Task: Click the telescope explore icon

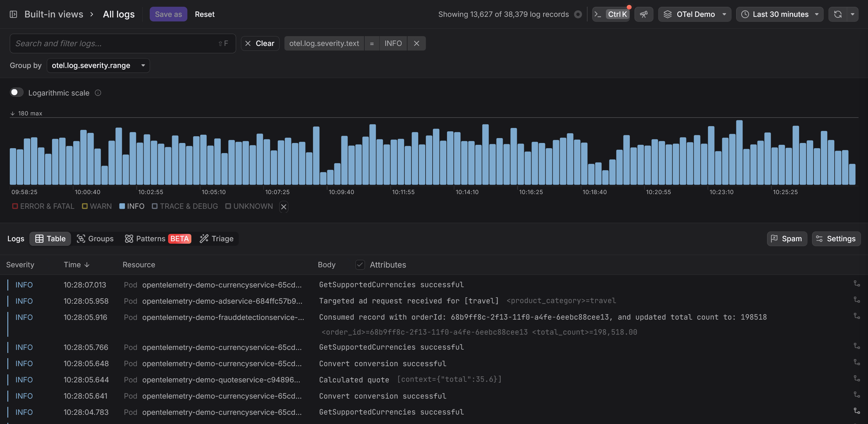Action: (x=644, y=14)
